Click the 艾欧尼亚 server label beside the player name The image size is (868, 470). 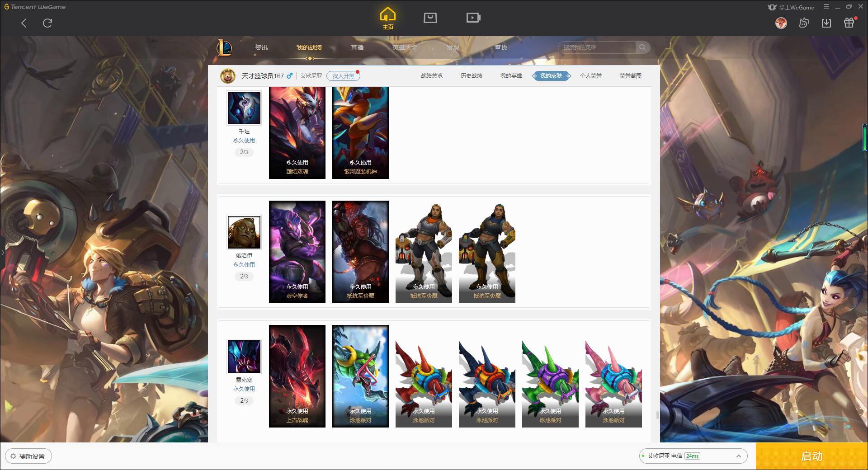coord(311,76)
